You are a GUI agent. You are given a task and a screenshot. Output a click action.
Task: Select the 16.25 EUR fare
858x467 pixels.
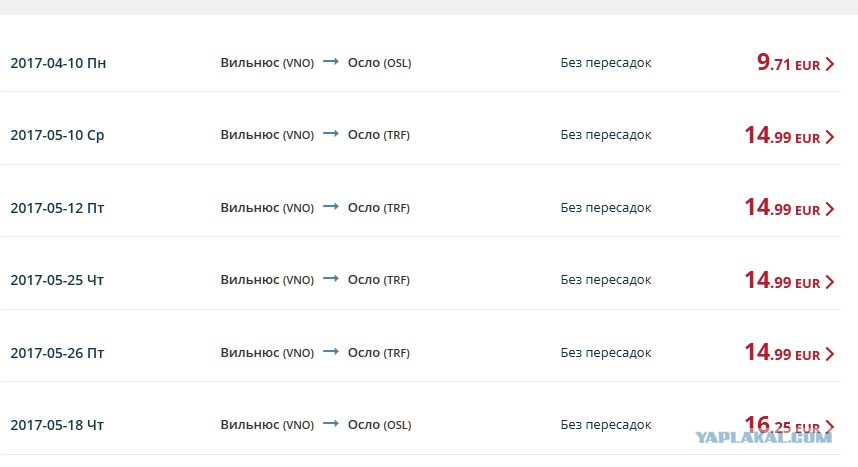[x=782, y=425]
